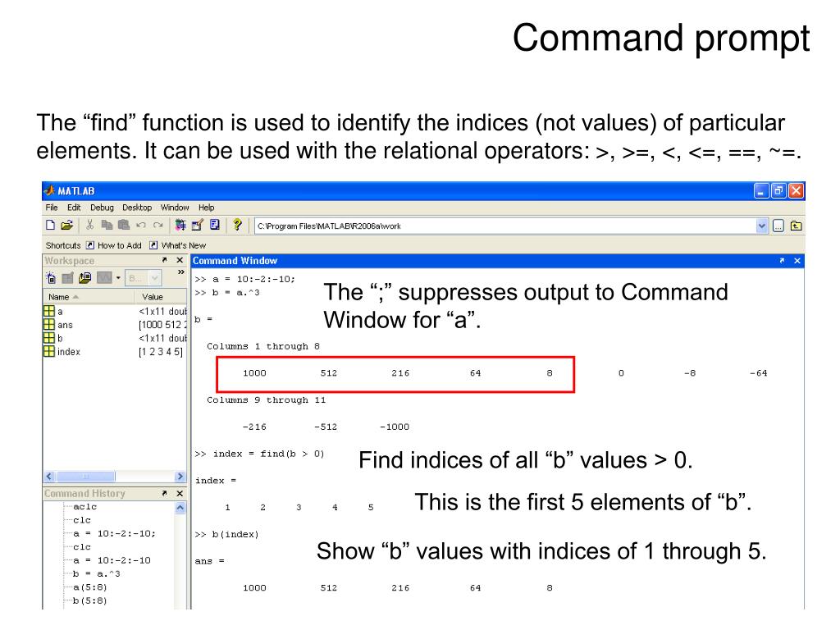
Task: Close the Workspace panel
Action: pyautogui.click(x=180, y=260)
